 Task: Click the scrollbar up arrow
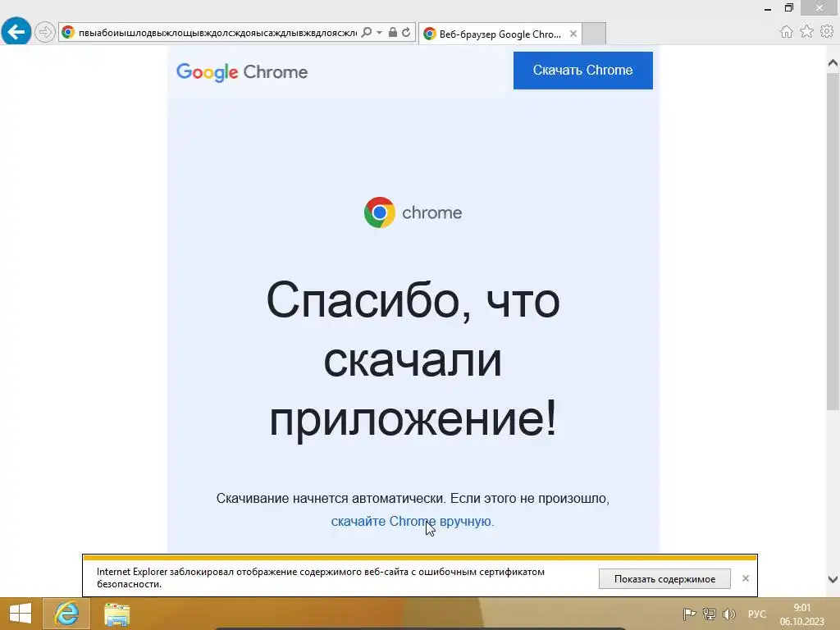(833, 63)
